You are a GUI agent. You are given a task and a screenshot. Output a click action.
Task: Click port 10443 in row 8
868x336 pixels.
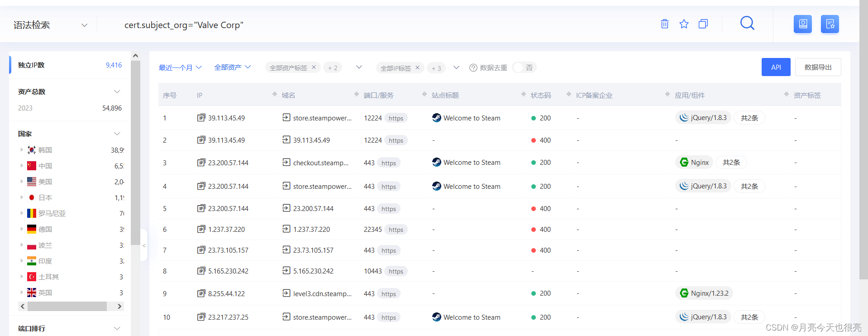pyautogui.click(x=373, y=271)
